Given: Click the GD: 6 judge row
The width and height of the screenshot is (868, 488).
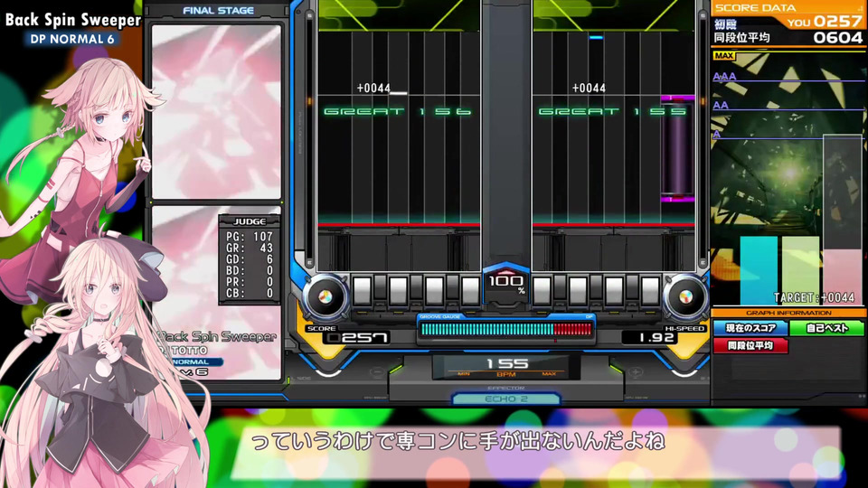Looking at the screenshot, I should [x=250, y=259].
